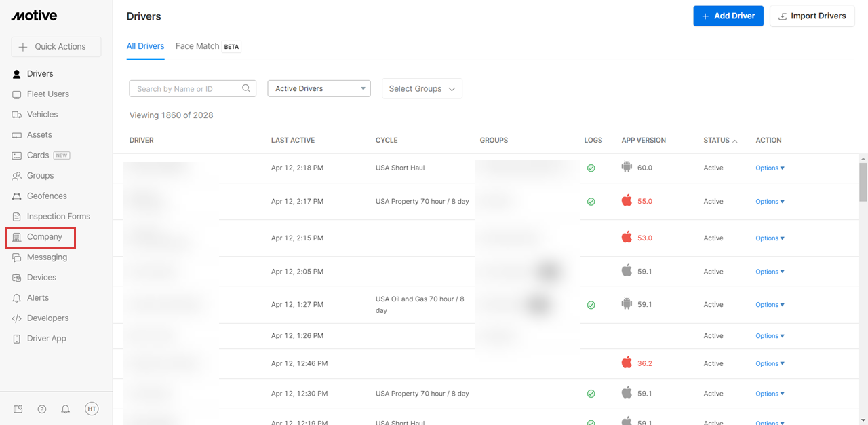The height and width of the screenshot is (425, 868).
Task: Click the Last Active column header
Action: (293, 141)
